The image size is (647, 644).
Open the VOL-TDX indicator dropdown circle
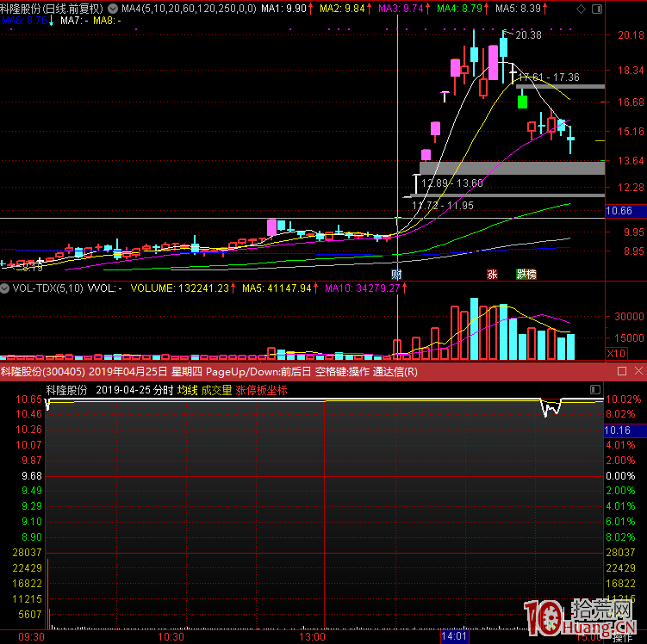4,288
